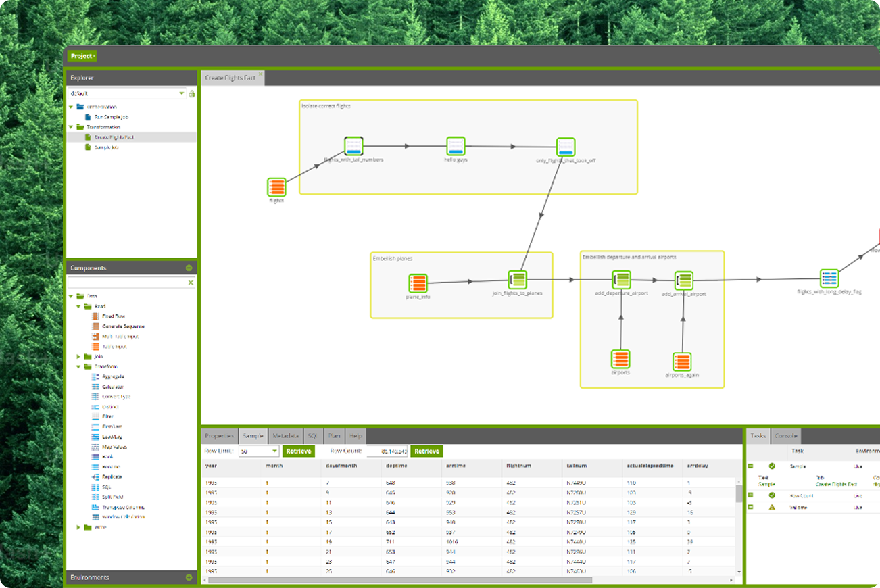Collapse the Transformation folder in Explorer

(71, 127)
